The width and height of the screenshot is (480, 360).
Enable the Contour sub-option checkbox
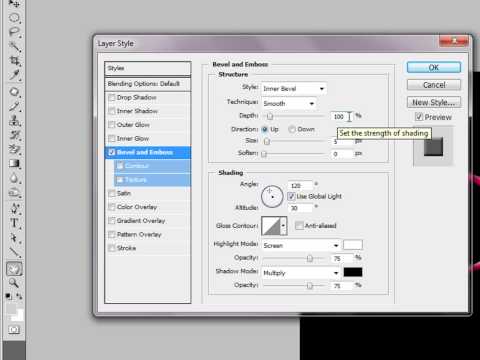(x=120, y=166)
